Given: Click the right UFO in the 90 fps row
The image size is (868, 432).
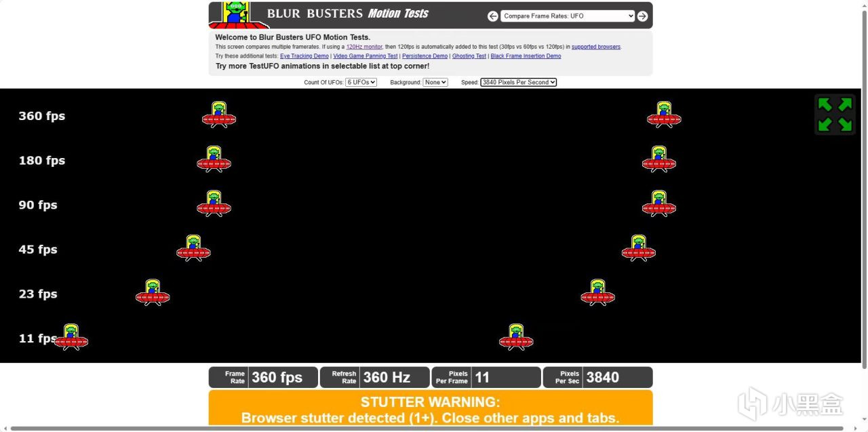Looking at the screenshot, I should point(659,203).
